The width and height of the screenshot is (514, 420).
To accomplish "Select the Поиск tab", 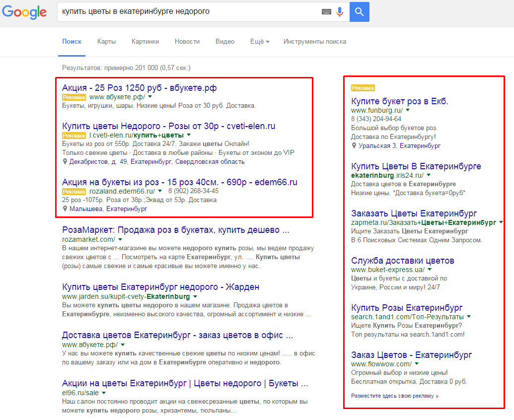I will point(72,42).
